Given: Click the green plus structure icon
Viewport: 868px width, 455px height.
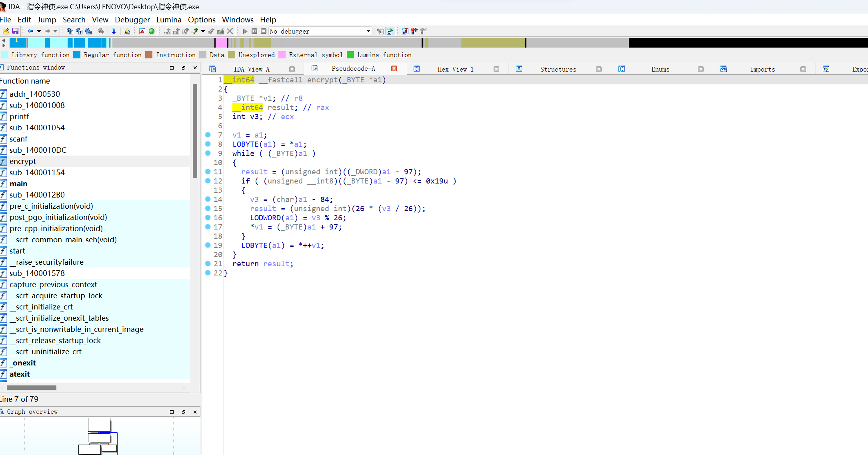Looking at the screenshot, I should coord(195,31).
